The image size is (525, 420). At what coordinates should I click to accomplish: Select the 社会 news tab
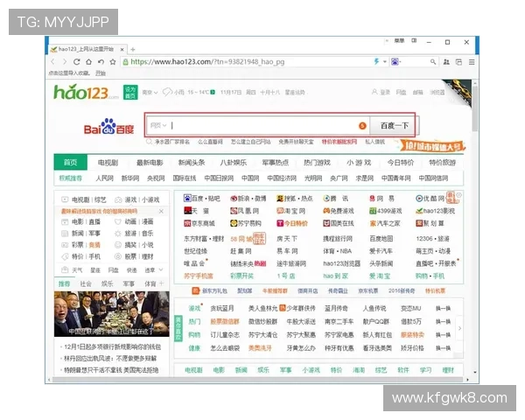pyautogui.click(x=86, y=283)
